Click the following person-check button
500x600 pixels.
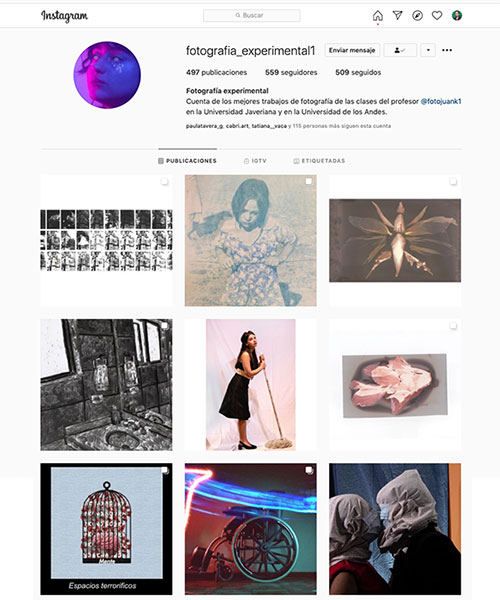click(400, 50)
